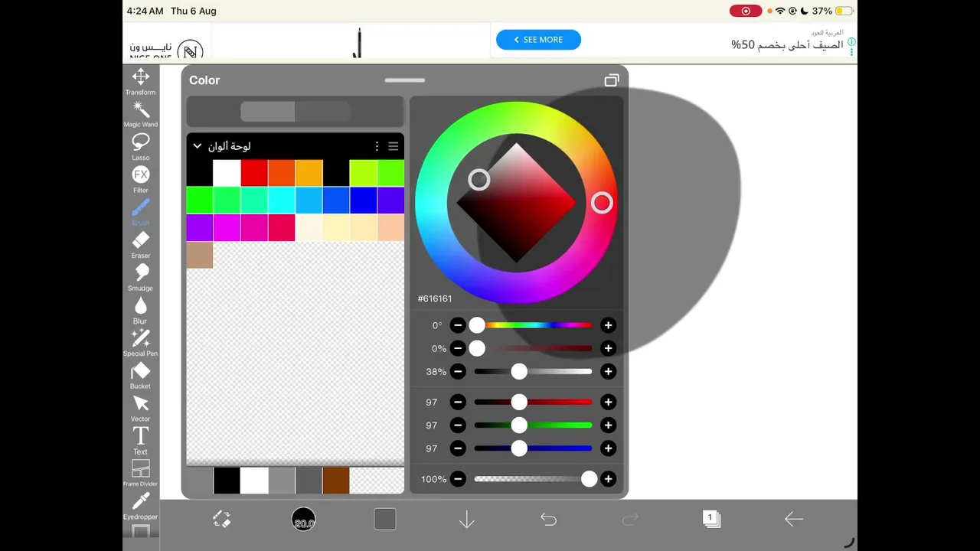
Task: Open the palette list view menu
Action: coord(394,146)
